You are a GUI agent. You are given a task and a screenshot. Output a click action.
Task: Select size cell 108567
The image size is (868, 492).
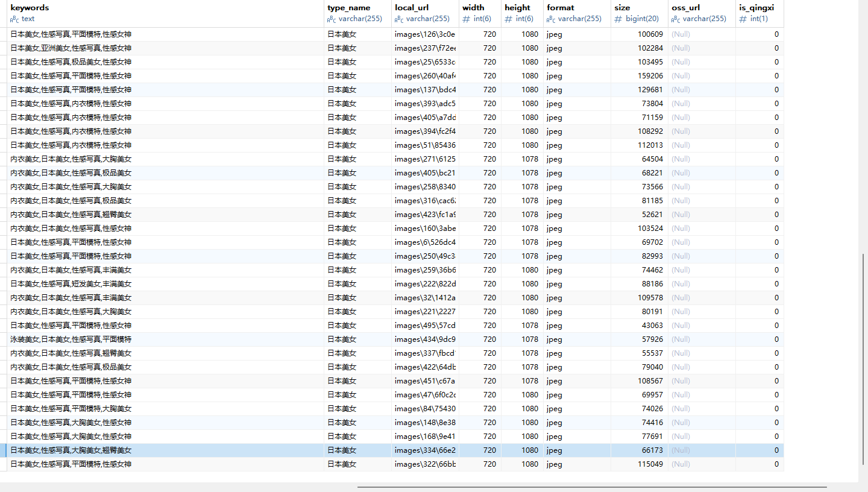(x=640, y=381)
